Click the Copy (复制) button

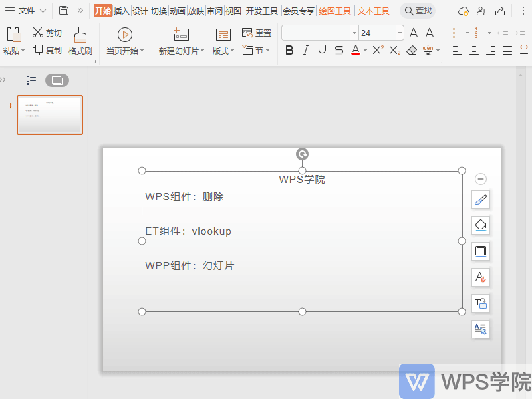(47, 51)
